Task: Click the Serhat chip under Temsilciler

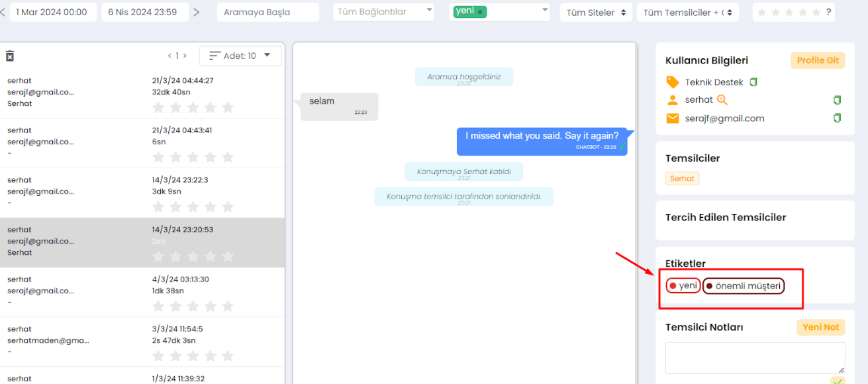Action: pyautogui.click(x=682, y=179)
